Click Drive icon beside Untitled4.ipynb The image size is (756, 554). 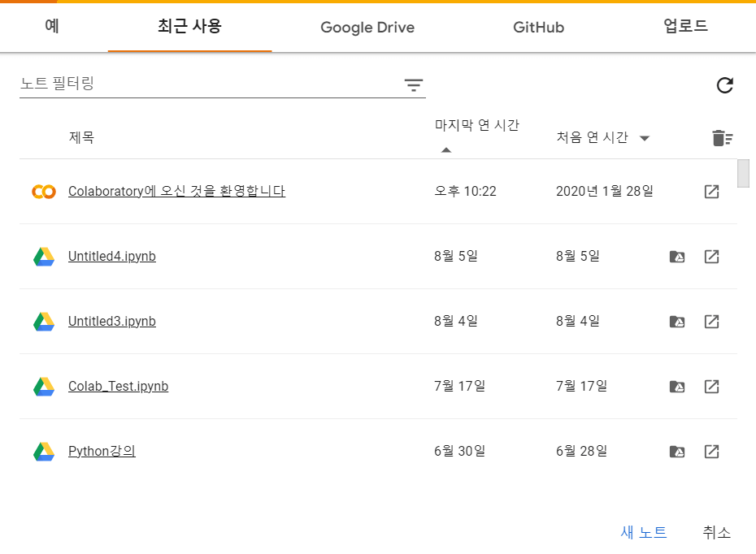point(44,257)
